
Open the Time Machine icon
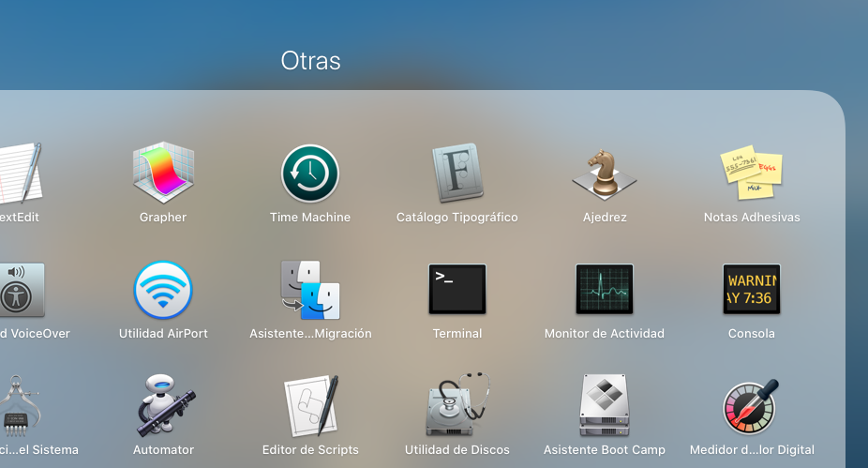click(x=310, y=174)
